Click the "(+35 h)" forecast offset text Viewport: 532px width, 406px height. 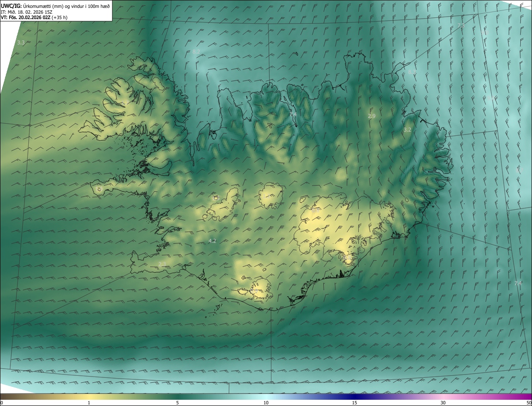60,17
